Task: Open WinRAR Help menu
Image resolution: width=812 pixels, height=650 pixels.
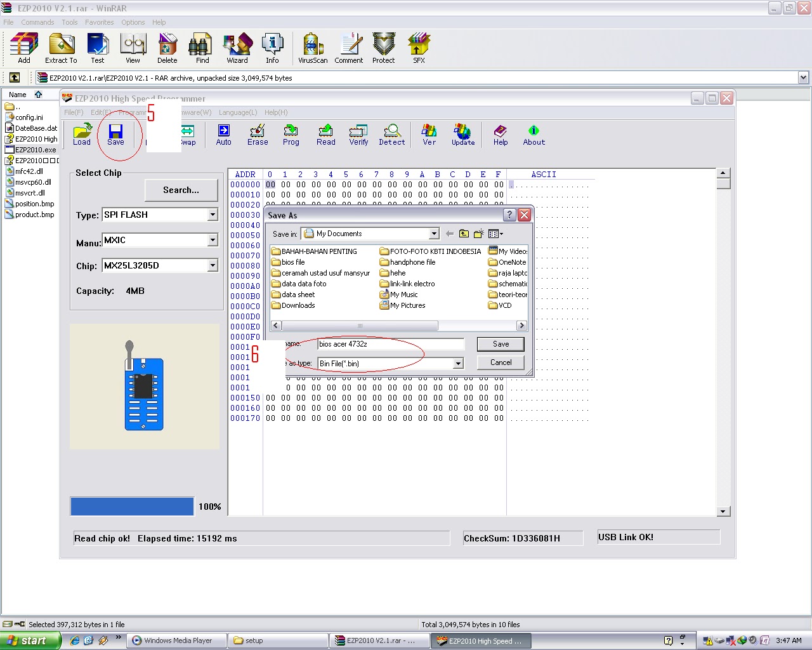Action: point(159,22)
